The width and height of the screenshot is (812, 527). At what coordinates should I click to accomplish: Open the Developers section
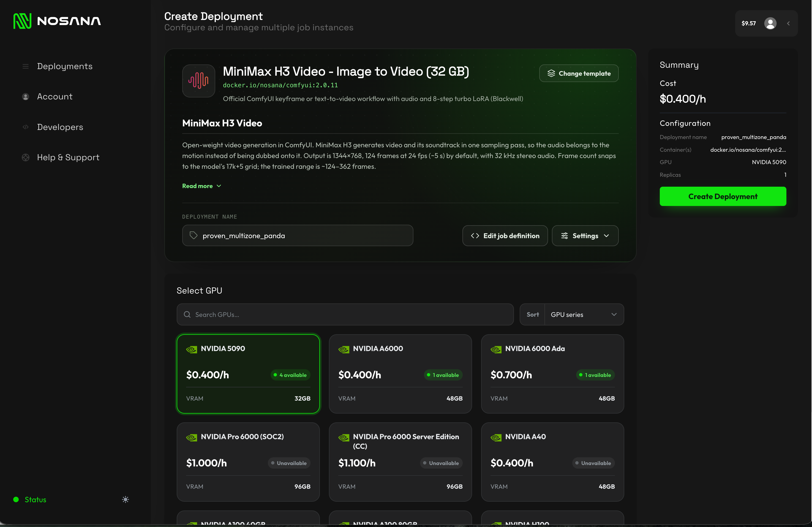click(x=60, y=127)
